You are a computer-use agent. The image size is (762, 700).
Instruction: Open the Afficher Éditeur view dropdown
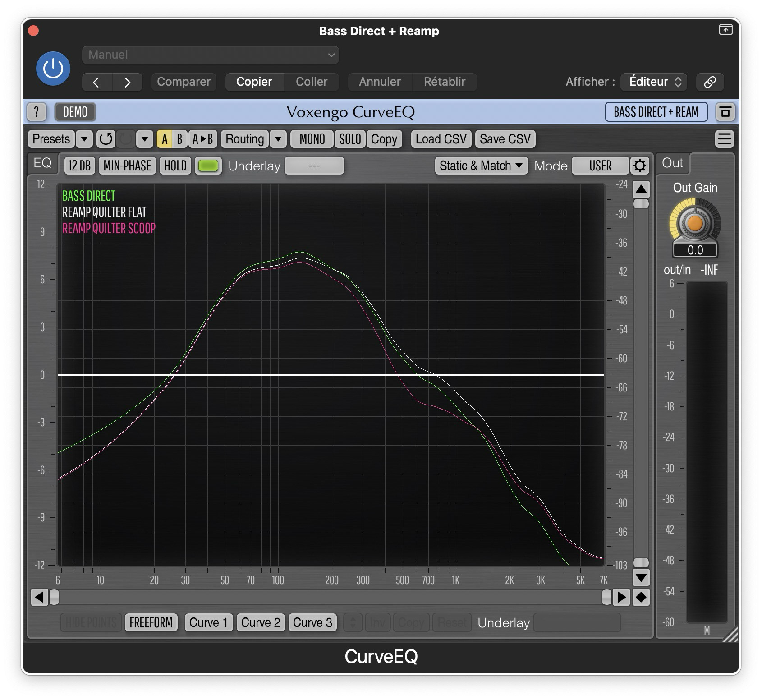654,82
